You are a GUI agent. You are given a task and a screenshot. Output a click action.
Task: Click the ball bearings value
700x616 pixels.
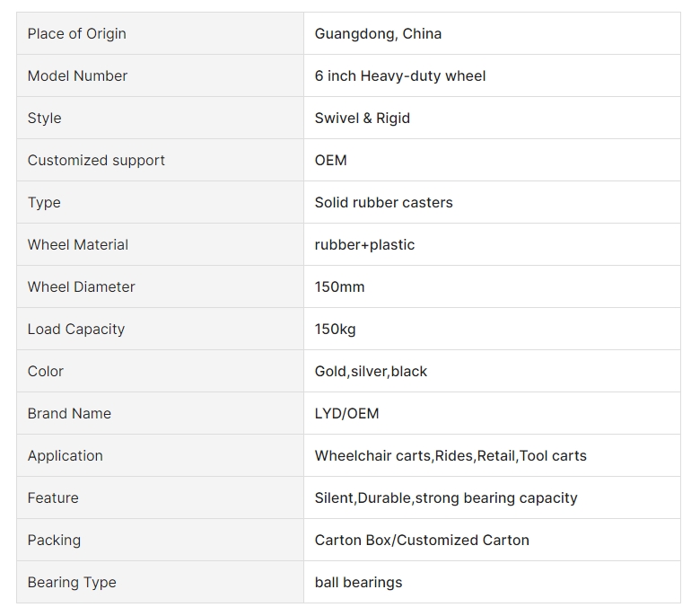tap(358, 583)
